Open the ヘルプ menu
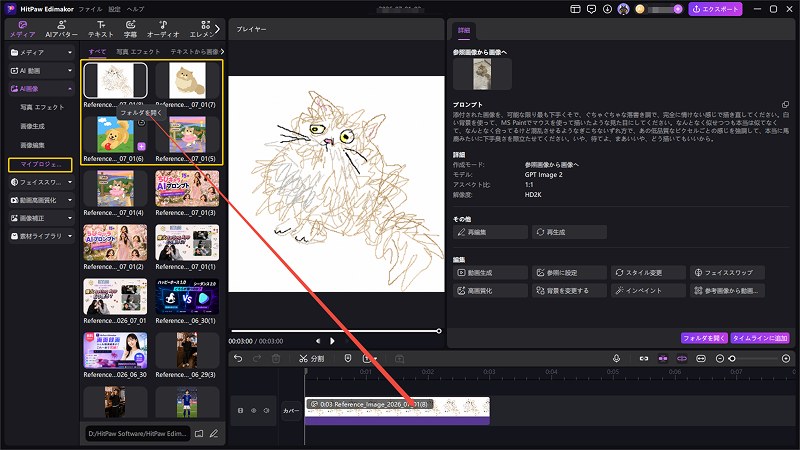The image size is (800, 450). (136, 9)
